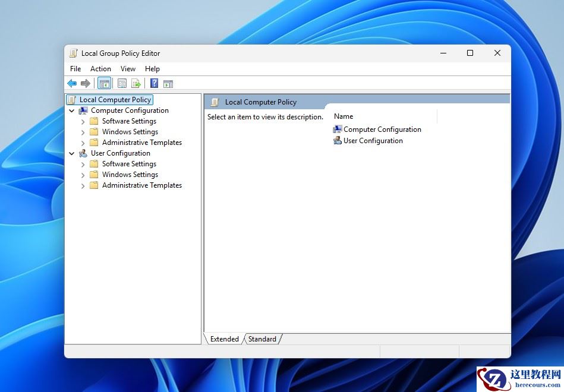Select User Configuration item in right pane

tap(373, 141)
